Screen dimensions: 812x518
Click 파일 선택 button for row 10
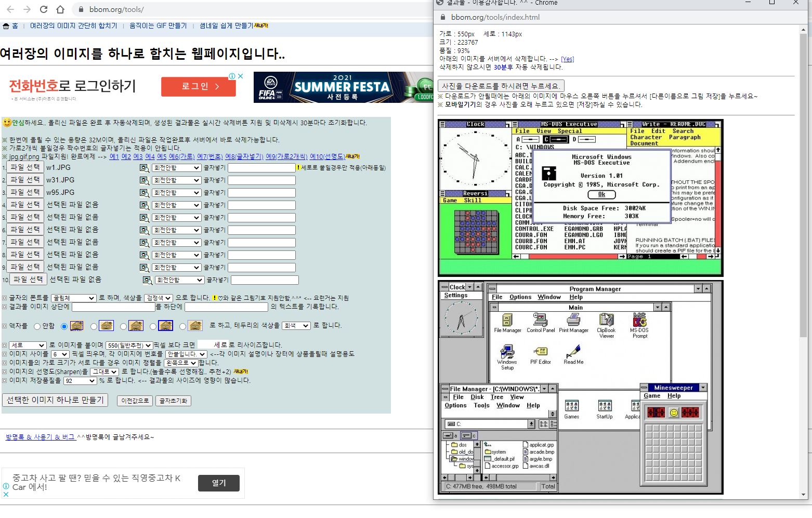pyautogui.click(x=29, y=279)
